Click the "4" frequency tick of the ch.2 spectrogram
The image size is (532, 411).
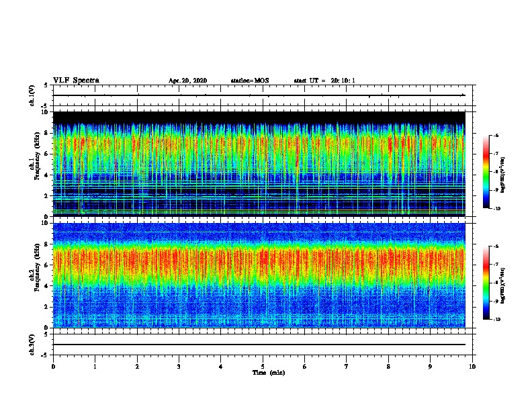[47, 287]
